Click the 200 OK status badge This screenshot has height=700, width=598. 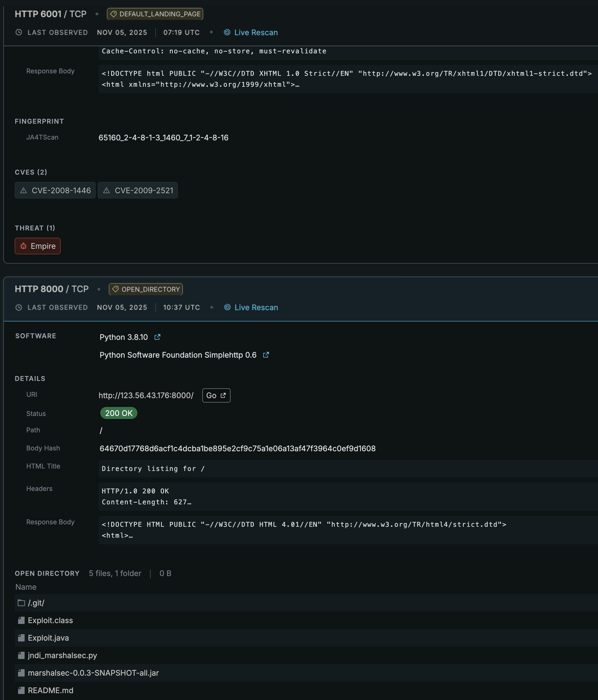(x=119, y=413)
